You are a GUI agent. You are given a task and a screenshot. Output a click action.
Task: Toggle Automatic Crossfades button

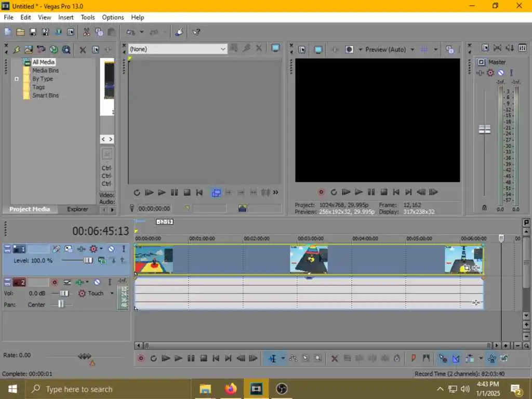[456, 358]
